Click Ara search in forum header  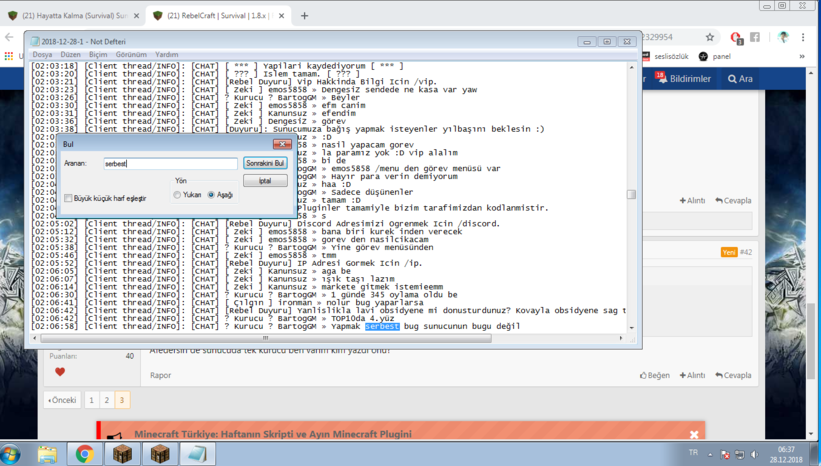tap(740, 79)
